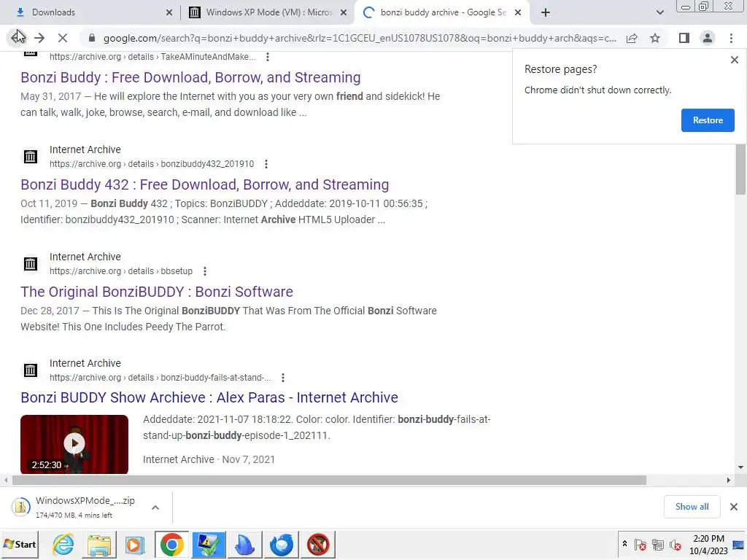This screenshot has height=560, width=747.
Task: Go forward using the forward arrow
Action: [x=39, y=38]
